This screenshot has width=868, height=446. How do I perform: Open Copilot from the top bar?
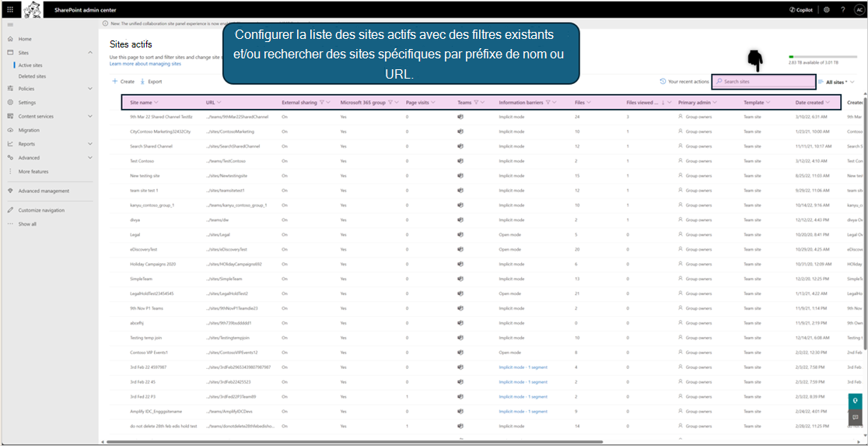[801, 10]
